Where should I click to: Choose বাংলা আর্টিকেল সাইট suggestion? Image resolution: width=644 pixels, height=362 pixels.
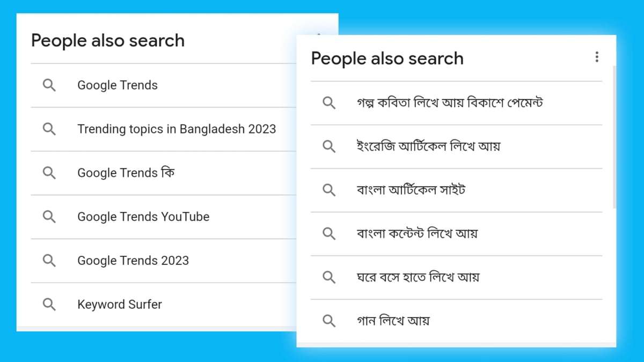411,190
